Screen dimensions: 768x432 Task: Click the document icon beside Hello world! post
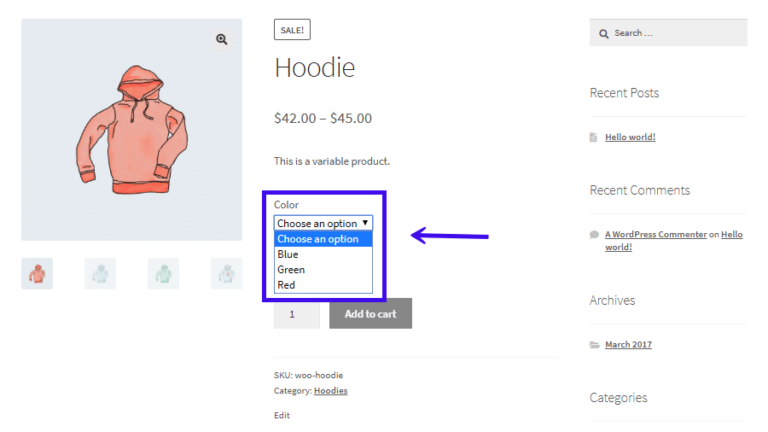[594, 137]
